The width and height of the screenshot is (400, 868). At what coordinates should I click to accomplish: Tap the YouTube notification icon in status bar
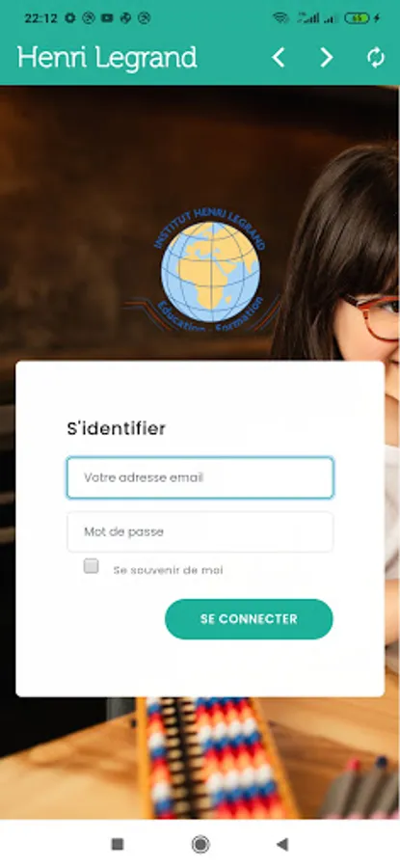(107, 18)
